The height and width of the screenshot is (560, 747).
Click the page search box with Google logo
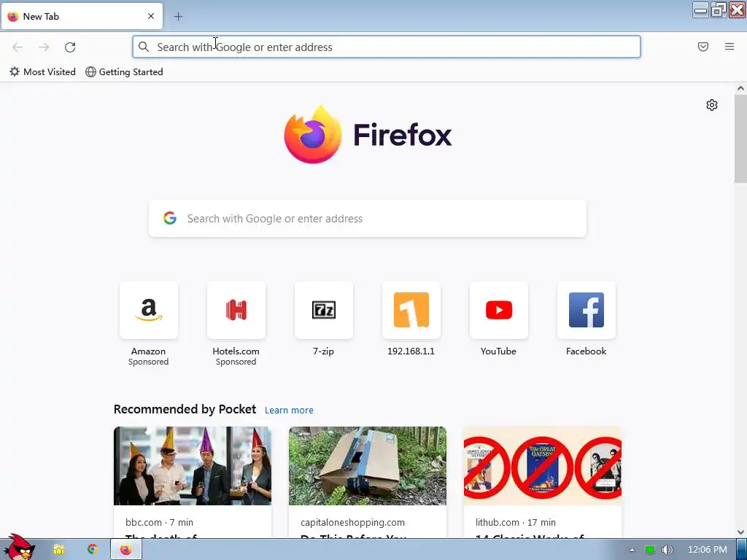click(368, 219)
